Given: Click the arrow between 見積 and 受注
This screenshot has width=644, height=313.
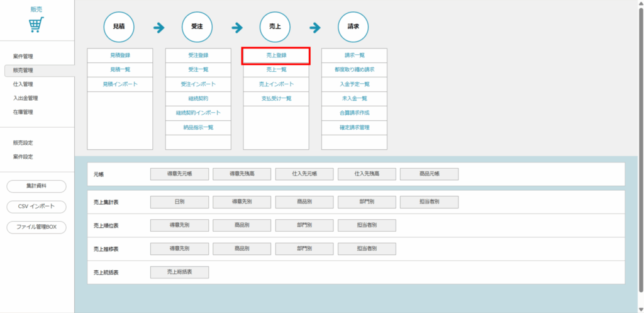Looking at the screenshot, I should (158, 28).
